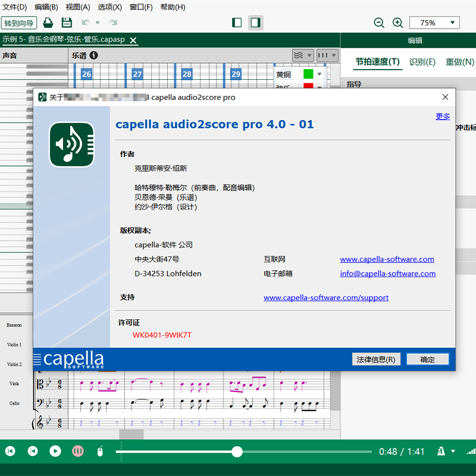Click the vertical scrollbar beside the score
This screenshot has width=476, height=476.
[x=335, y=391]
